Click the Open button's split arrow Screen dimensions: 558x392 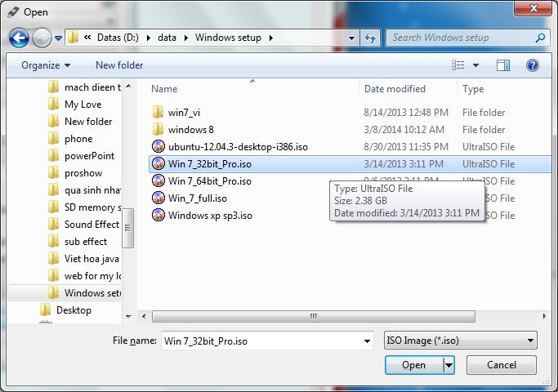click(x=449, y=365)
